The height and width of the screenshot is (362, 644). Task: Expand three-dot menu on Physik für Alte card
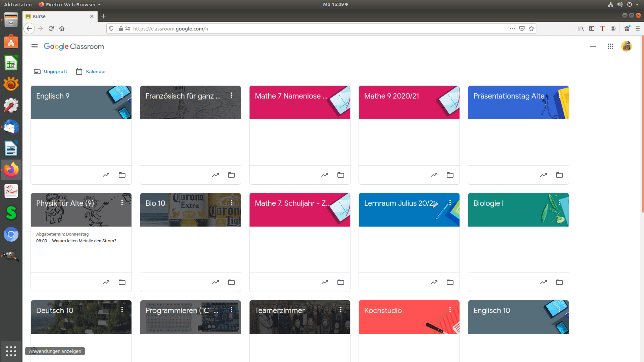[x=122, y=203]
